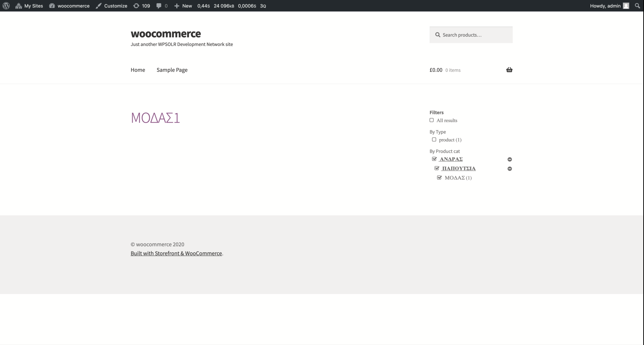Click the site tagline text
Screen dimensions: 644x345
click(182, 44)
